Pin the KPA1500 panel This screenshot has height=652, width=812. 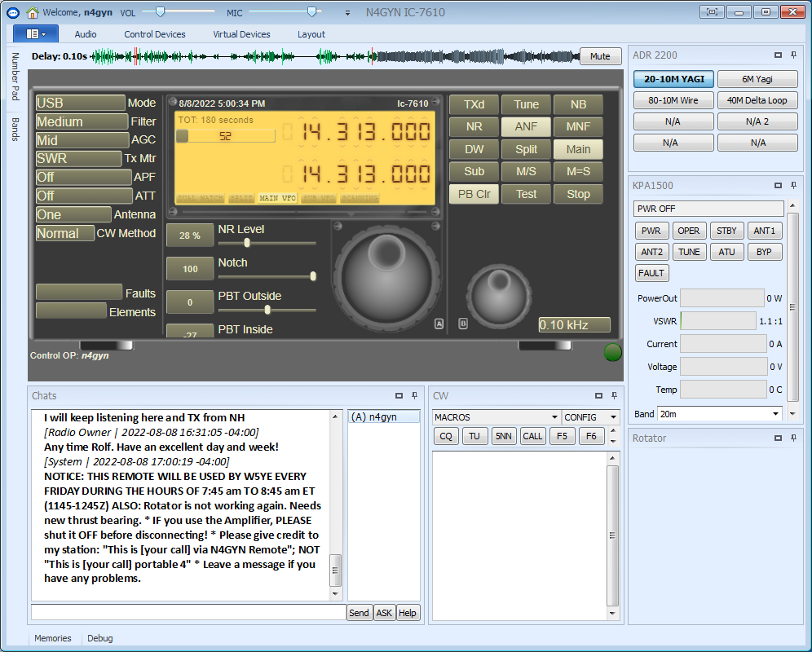click(793, 185)
